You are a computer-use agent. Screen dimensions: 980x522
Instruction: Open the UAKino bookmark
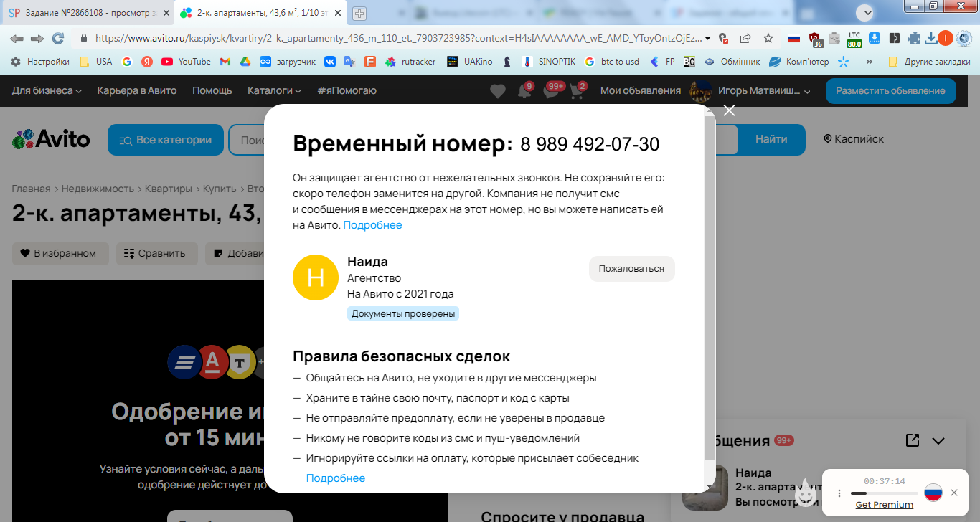pyautogui.click(x=470, y=62)
